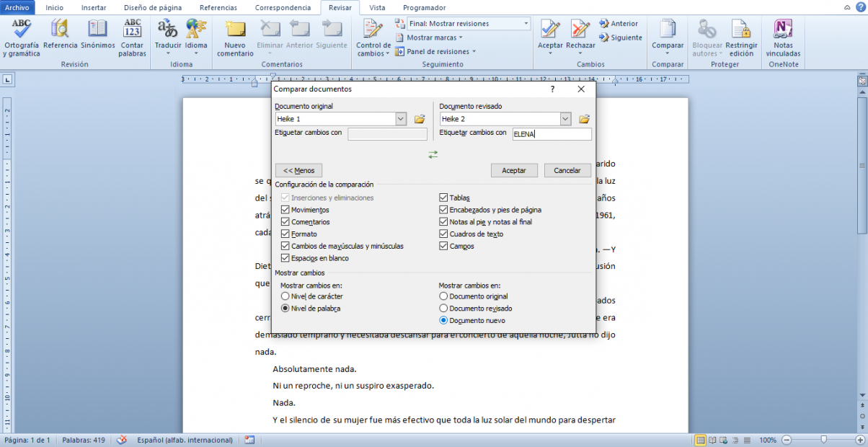Confirm comparison by clicking Aceptar
The width and height of the screenshot is (868, 447).
click(514, 170)
